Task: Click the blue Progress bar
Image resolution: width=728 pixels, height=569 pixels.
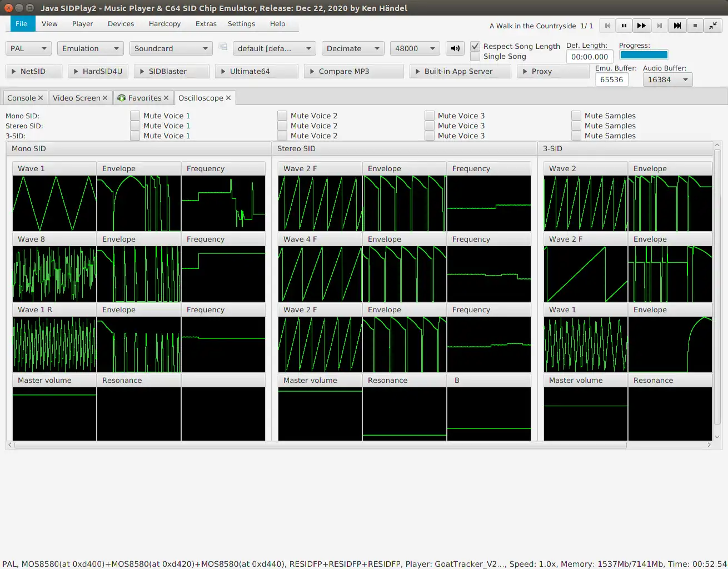Action: coord(644,54)
